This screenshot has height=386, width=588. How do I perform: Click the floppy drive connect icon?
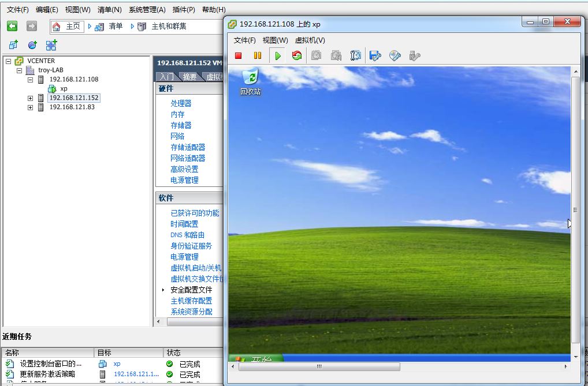coord(375,56)
